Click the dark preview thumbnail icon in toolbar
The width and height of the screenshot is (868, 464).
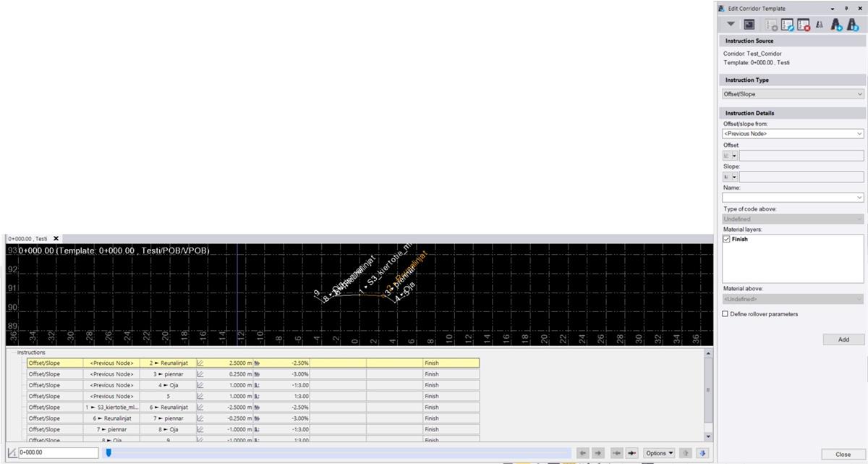(x=749, y=24)
